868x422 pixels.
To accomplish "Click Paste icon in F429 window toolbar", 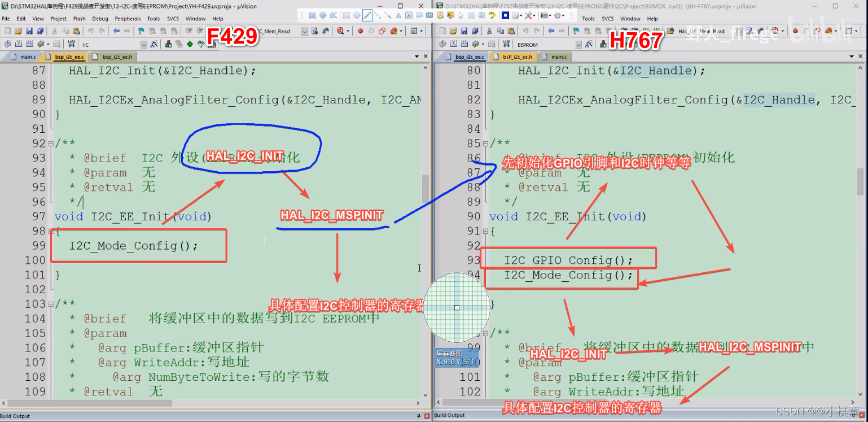I will pos(76,31).
